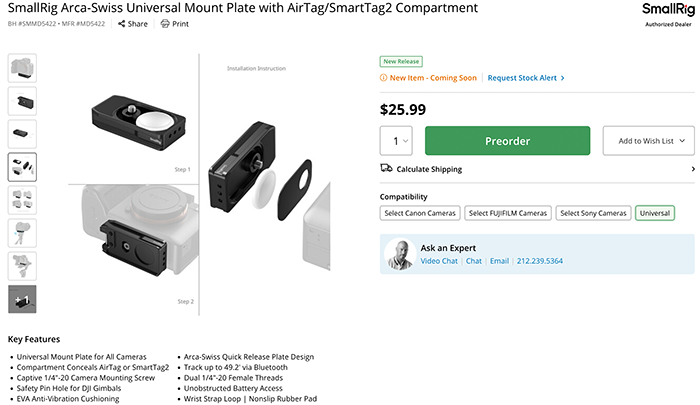Click the expert avatar photo
Image resolution: width=700 pixels, height=405 pixels.
coord(399,254)
